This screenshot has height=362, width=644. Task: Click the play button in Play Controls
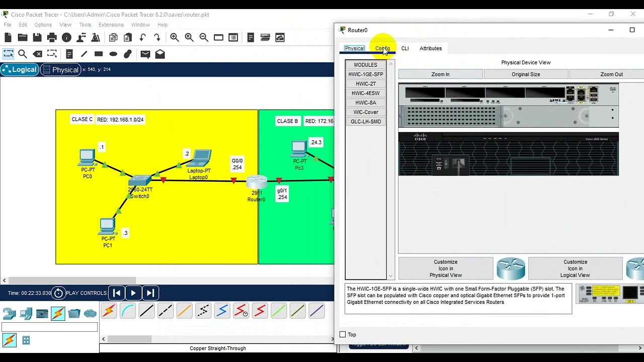tap(133, 293)
